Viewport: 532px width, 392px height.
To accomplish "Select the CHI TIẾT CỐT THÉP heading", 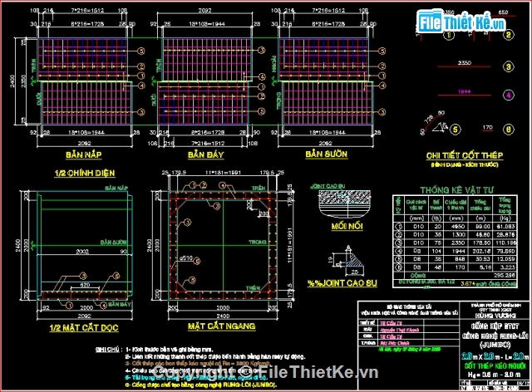I will click(x=465, y=155).
